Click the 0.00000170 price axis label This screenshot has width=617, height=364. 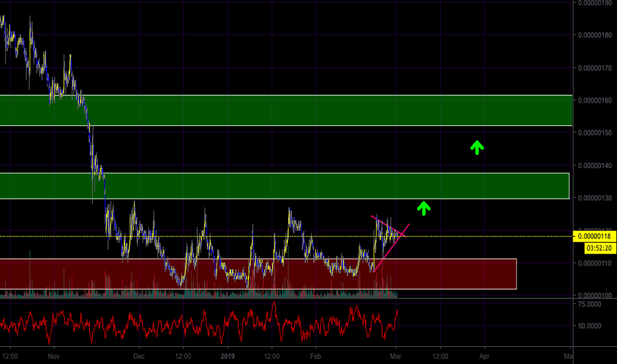pos(594,68)
